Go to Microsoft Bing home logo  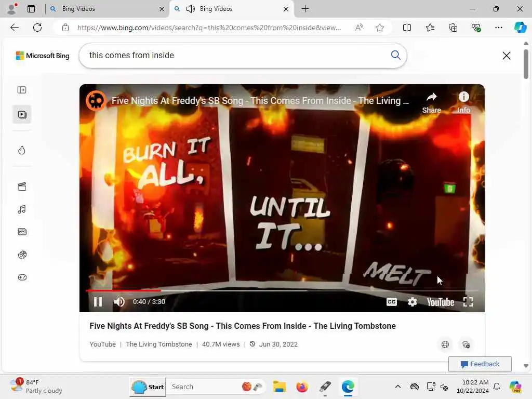pos(43,56)
